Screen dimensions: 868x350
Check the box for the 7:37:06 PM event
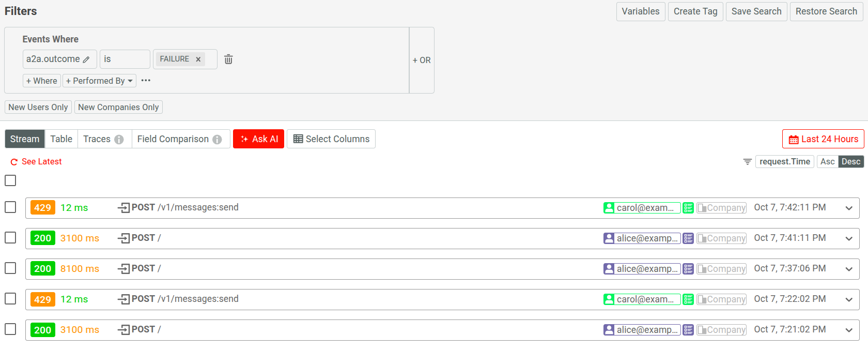(10, 268)
